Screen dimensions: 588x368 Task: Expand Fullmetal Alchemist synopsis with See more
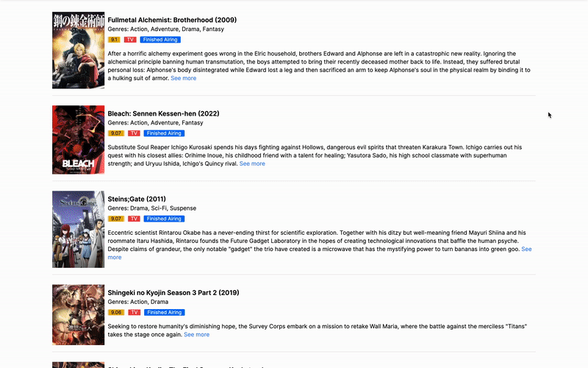(183, 78)
